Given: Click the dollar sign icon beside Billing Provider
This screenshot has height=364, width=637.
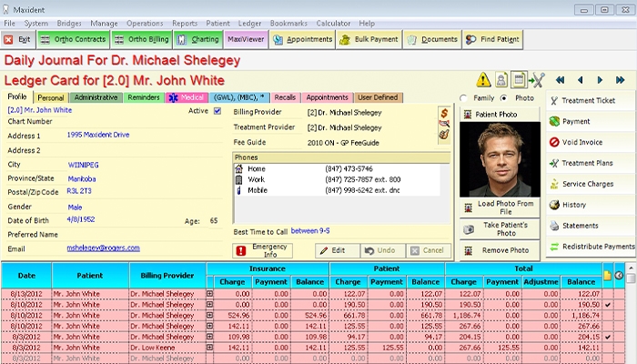Looking at the screenshot, I should [444, 112].
